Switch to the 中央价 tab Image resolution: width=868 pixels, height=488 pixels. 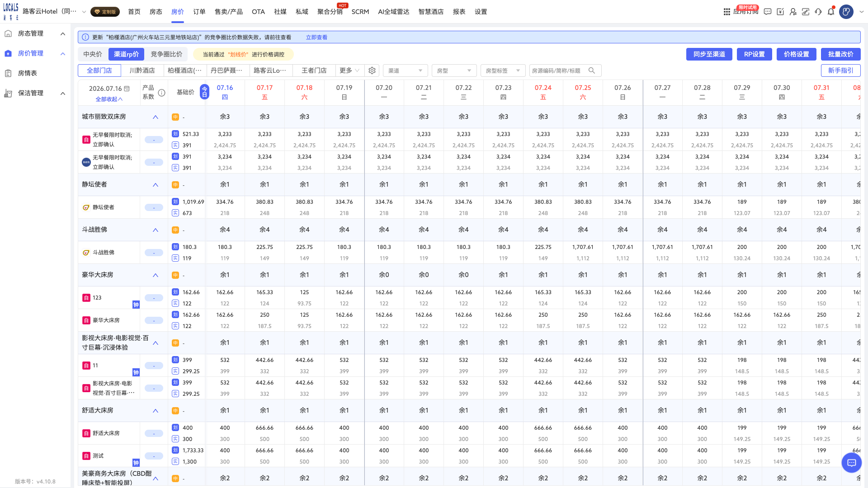coord(93,54)
